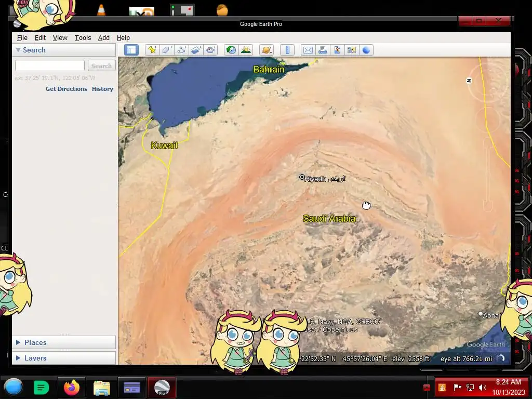Show historical imagery with clock icon
This screenshot has height=399, width=532.
231,50
